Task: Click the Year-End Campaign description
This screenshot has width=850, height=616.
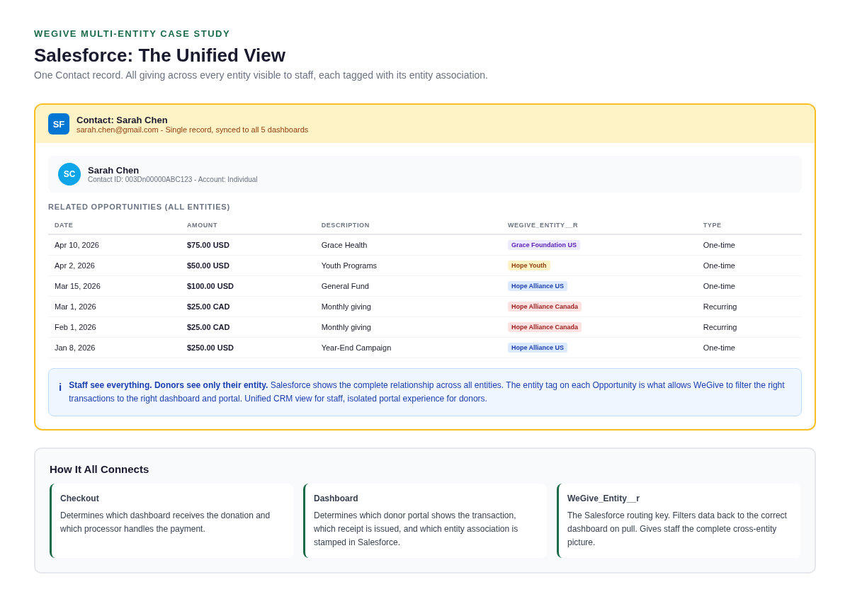Action: [x=356, y=348]
